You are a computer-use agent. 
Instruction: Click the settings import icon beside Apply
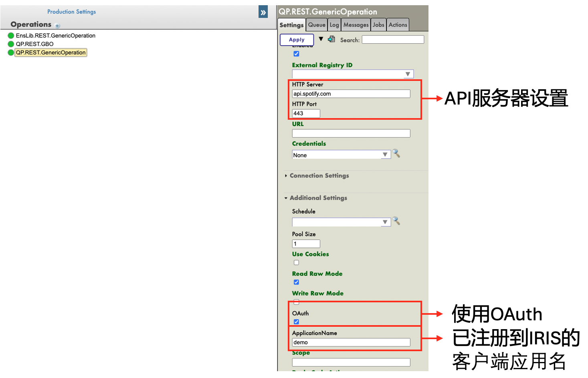[331, 39]
